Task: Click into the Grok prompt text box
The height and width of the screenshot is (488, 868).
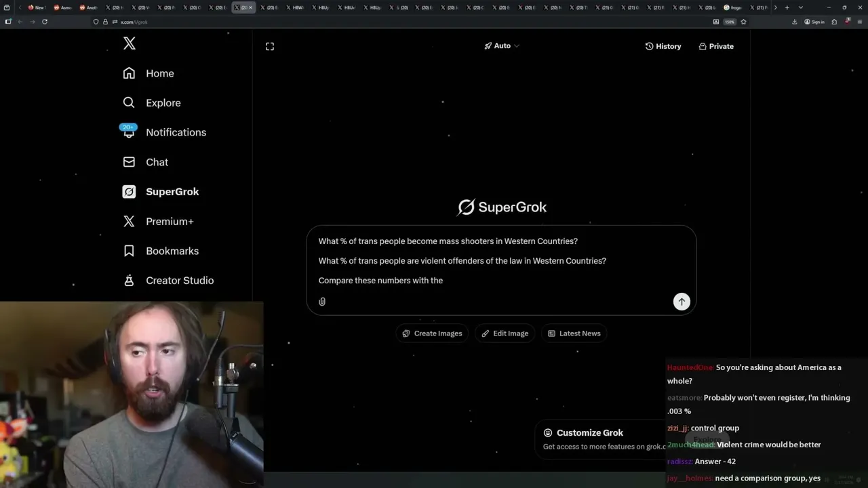Action: [x=501, y=261]
